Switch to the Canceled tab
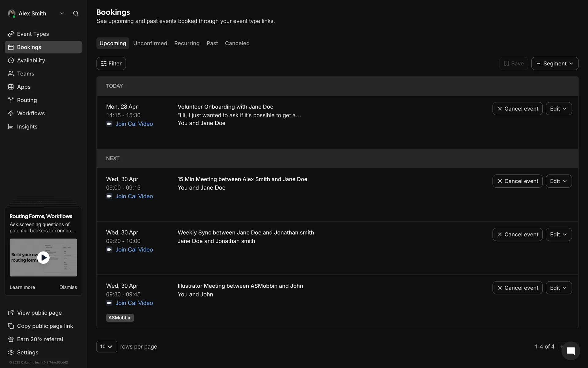 pos(237,43)
